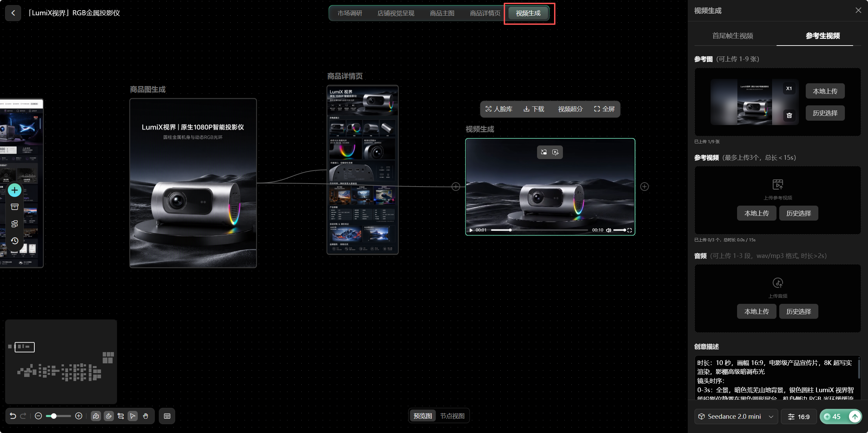This screenshot has height=433, width=868.
Task: Click 历史选择 for reference image
Action: [825, 113]
